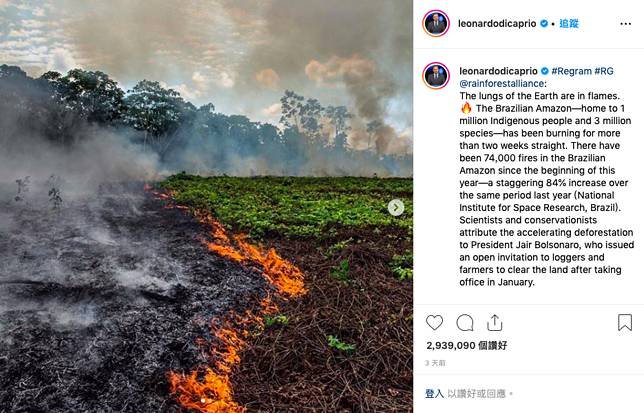Advance to next photo arrow
The image size is (644, 413).
pyautogui.click(x=396, y=207)
